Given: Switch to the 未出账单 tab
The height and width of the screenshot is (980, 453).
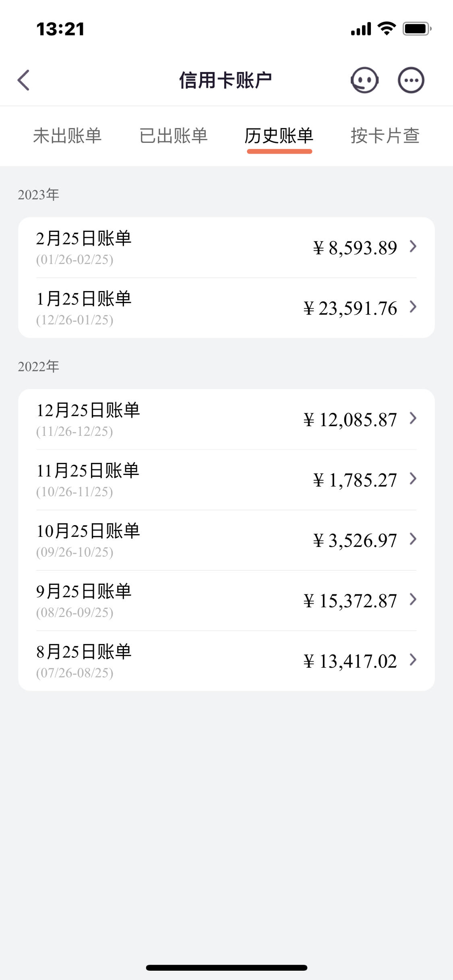Looking at the screenshot, I should [x=67, y=136].
